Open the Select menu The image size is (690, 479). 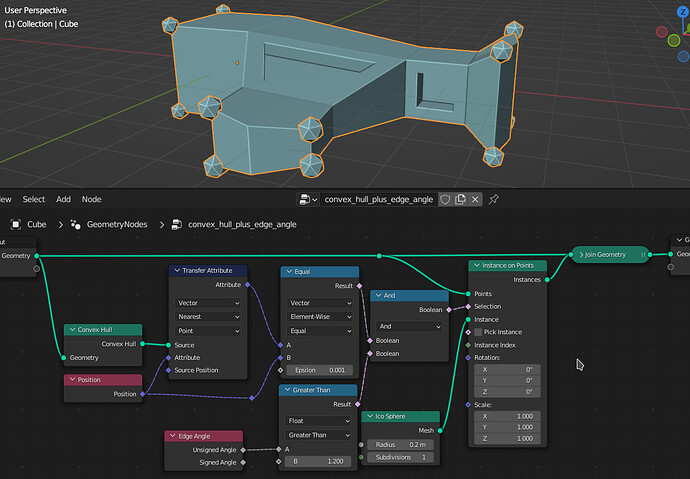pos(33,199)
